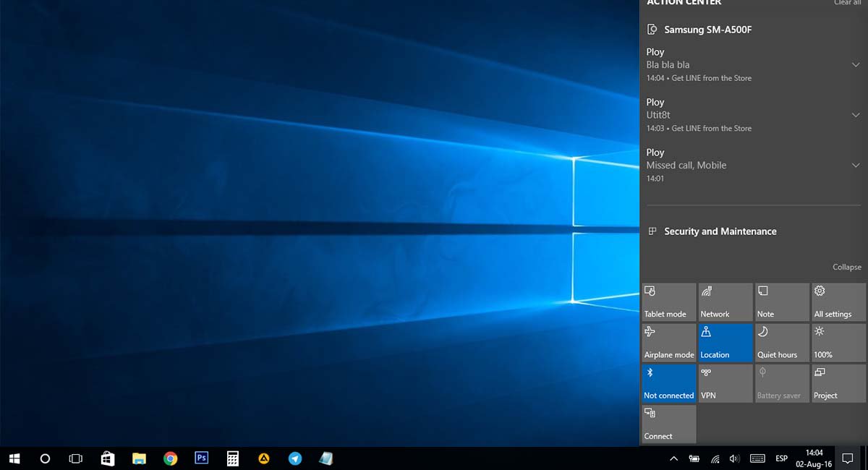Click the battery icon in system tray

(694, 458)
